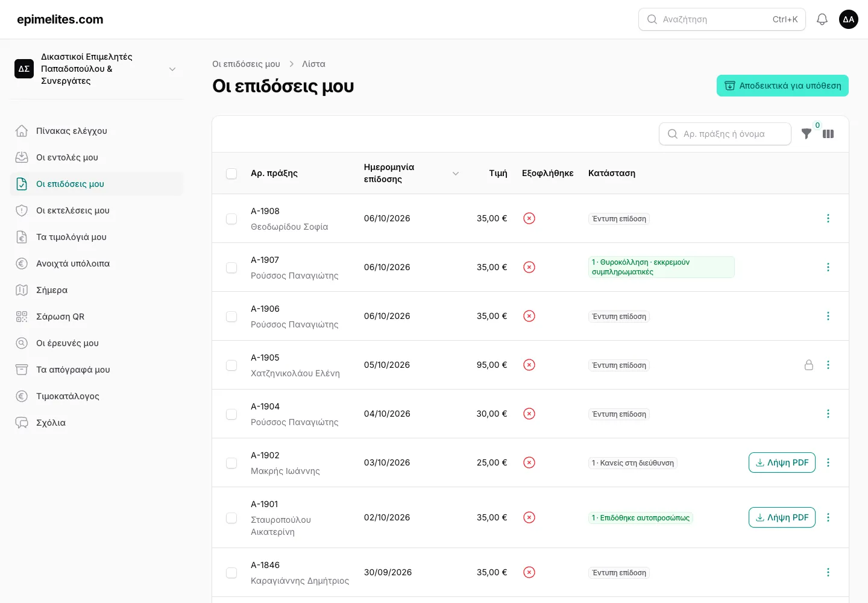
Task: Click the lock icon on row A-1905
Action: 809,365
